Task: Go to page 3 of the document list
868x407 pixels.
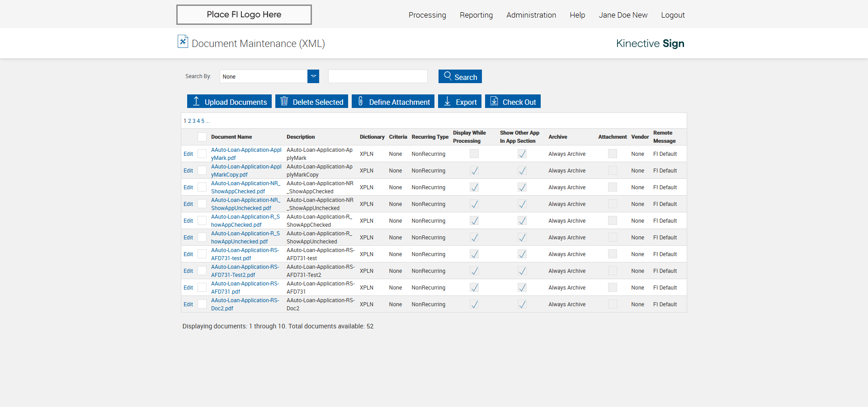Action: click(x=194, y=121)
